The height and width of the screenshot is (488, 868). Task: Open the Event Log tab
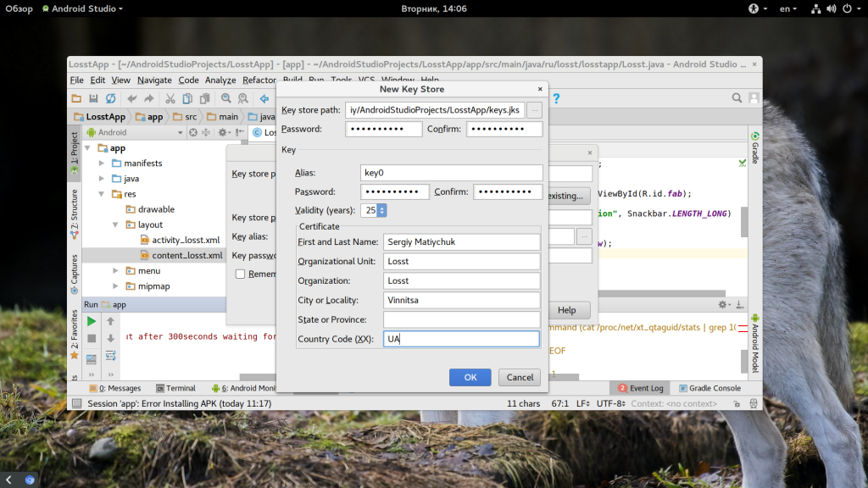[x=640, y=388]
